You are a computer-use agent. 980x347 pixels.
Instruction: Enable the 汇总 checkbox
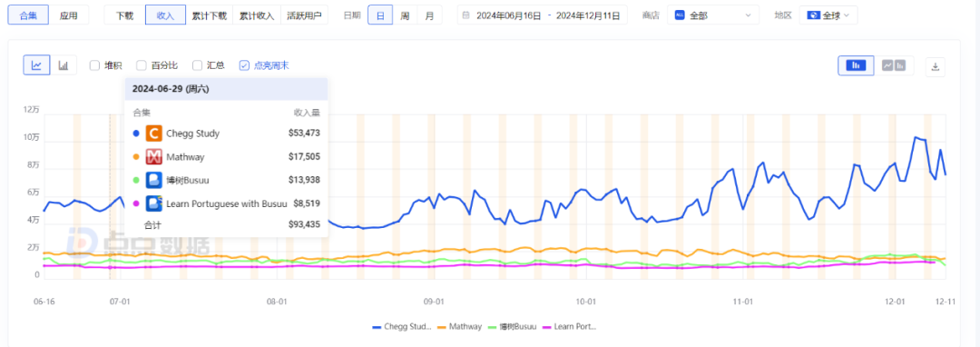click(197, 65)
